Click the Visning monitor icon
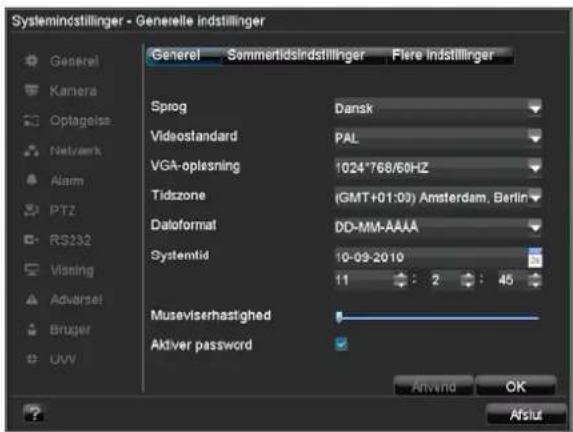 point(31,270)
